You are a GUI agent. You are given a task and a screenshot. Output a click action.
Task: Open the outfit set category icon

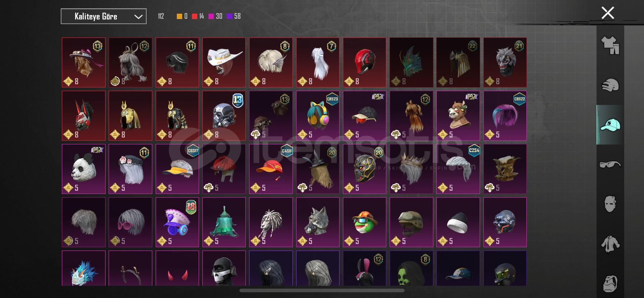pyautogui.click(x=610, y=45)
